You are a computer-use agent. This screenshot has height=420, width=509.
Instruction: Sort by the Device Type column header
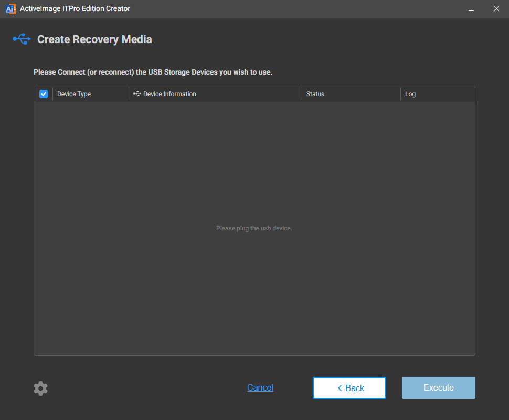pos(74,94)
